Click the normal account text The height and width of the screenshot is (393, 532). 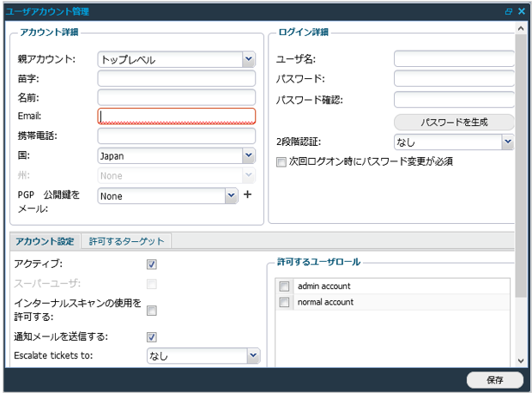coord(325,302)
